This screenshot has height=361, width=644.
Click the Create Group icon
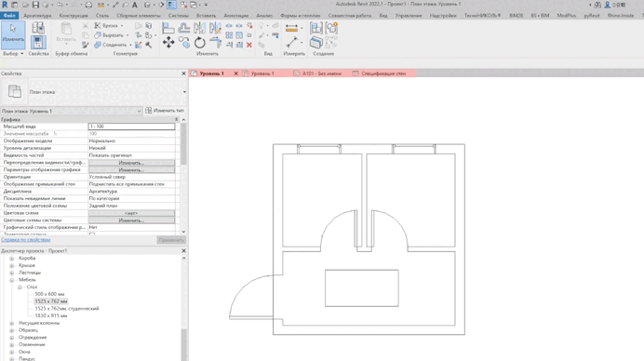331,28
